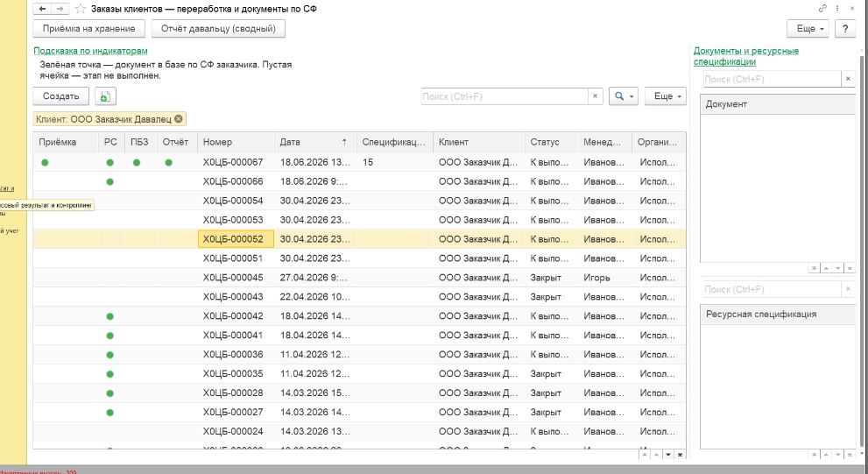Image resolution: width=868 pixels, height=474 pixels.
Task: Focus the main Поиск (Ctrl+F) field
Action: click(505, 96)
